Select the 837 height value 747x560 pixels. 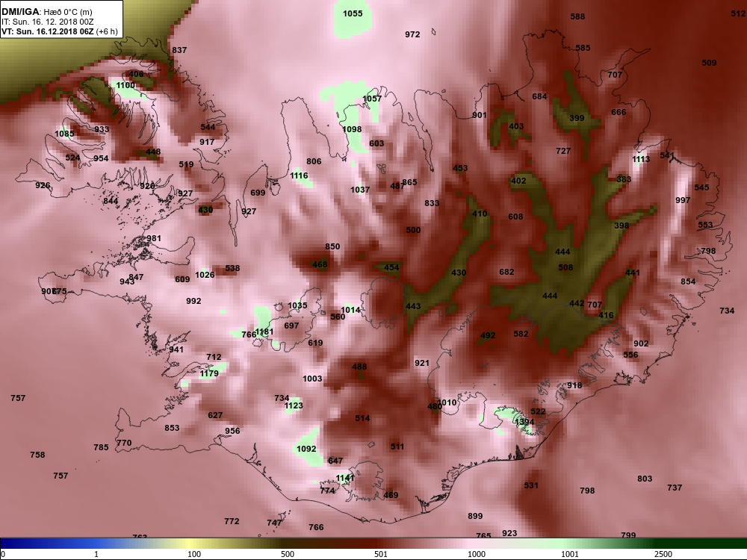[x=179, y=49]
